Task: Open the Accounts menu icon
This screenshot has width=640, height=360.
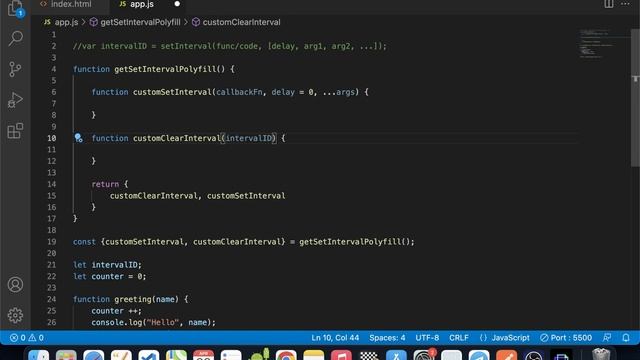Action: click(15, 284)
